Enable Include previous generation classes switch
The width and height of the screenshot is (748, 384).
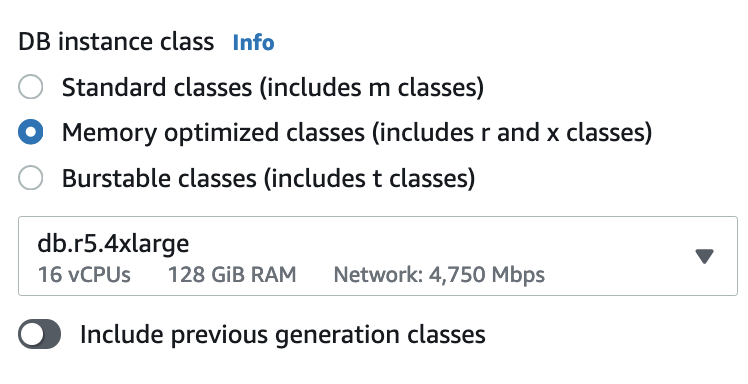[40, 334]
